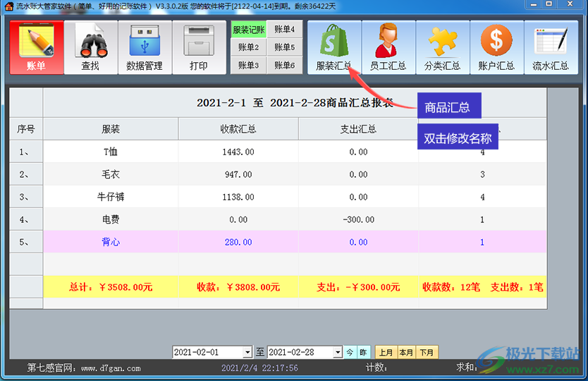The height and width of the screenshot is (381, 588).
Task: Select the 毛衣 row cell
Action: [111, 174]
